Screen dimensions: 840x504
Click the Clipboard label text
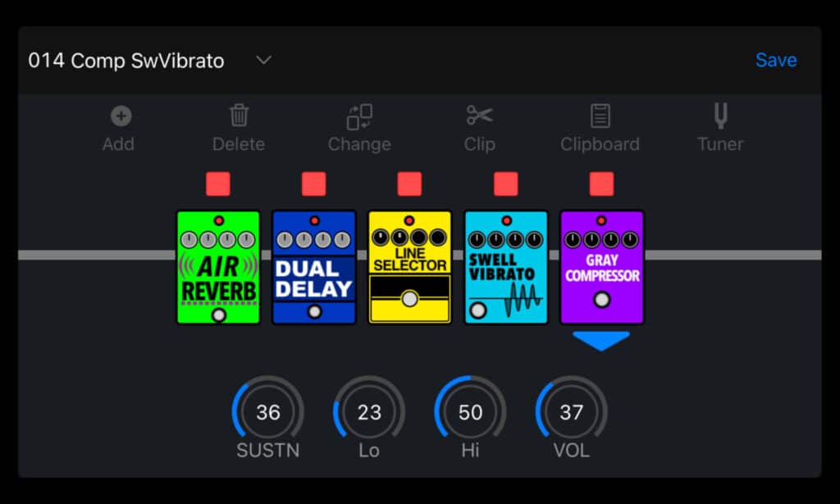pos(600,144)
